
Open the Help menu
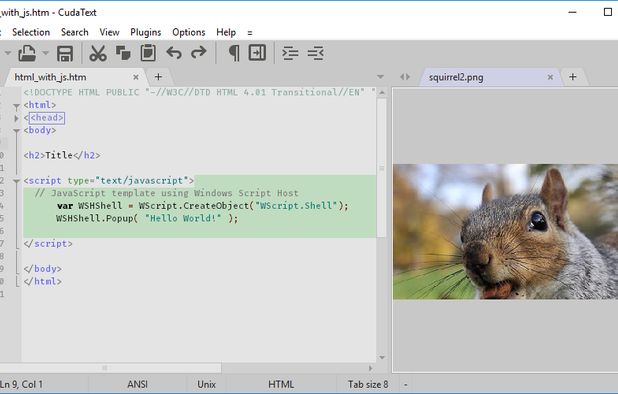click(x=226, y=32)
